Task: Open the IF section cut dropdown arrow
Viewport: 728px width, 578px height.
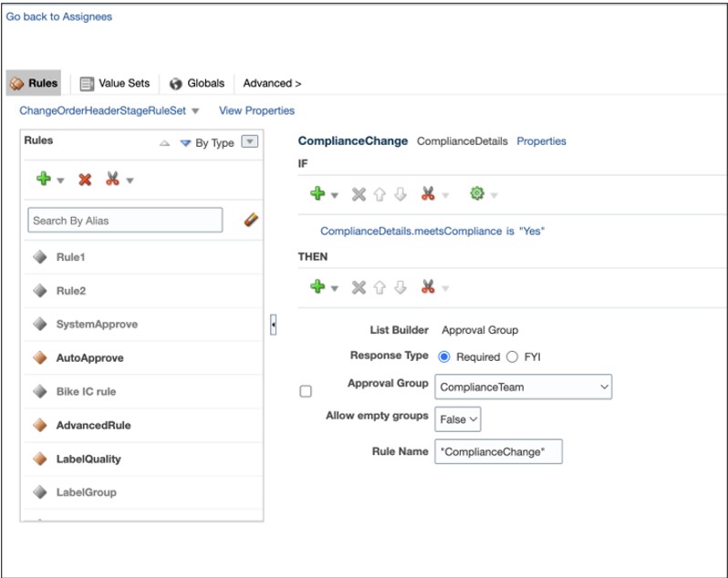Action: pos(445,195)
